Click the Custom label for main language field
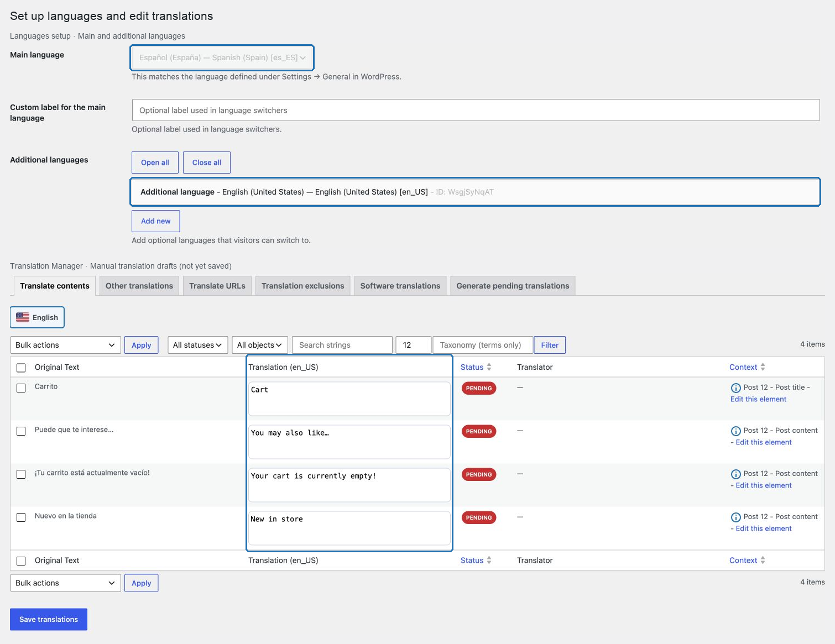 point(476,110)
